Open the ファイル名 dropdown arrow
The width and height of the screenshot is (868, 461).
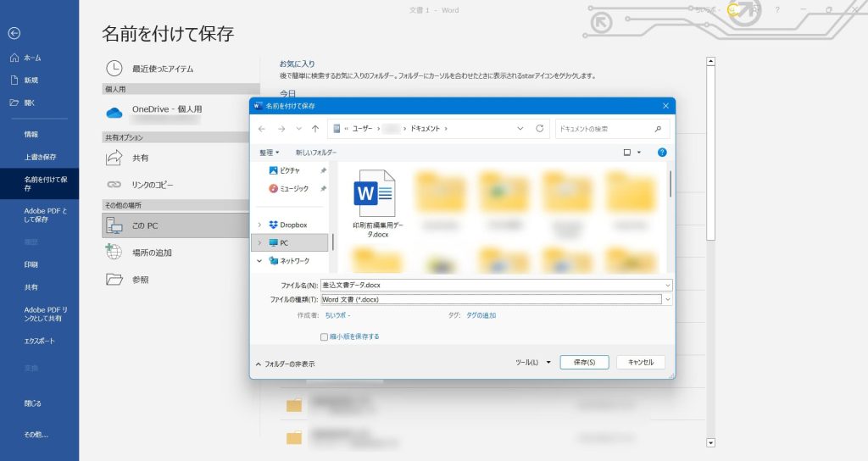[x=668, y=285]
